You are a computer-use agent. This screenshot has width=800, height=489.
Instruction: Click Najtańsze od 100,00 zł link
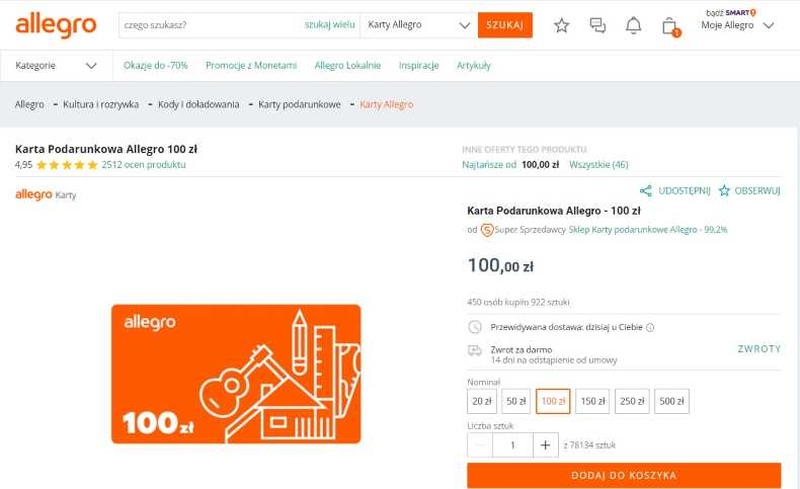click(x=510, y=164)
